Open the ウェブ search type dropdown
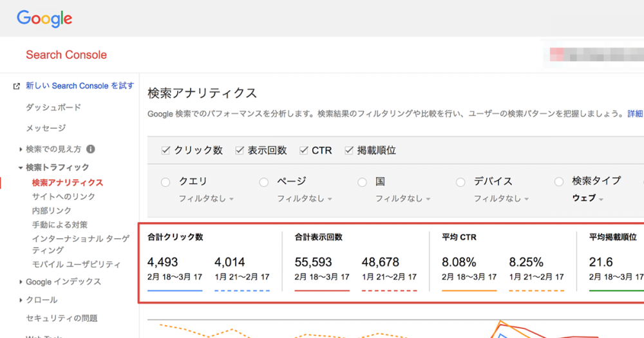The width and height of the screenshot is (644, 338). click(588, 198)
